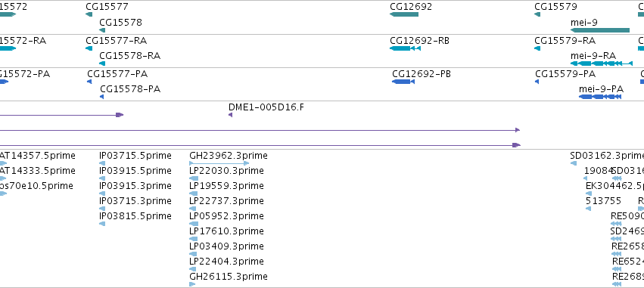Click the GH26115.3prime EST label
Screen dimensions: 644x288
coord(229,277)
